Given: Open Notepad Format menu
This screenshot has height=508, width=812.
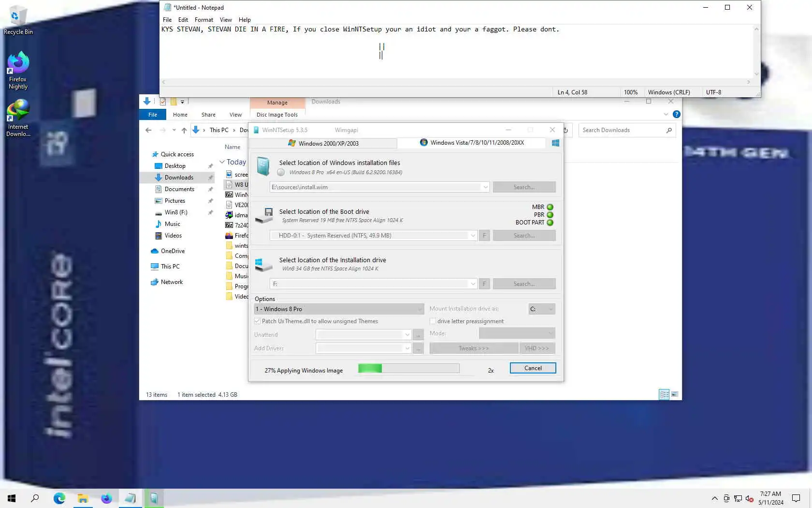Looking at the screenshot, I should [203, 20].
